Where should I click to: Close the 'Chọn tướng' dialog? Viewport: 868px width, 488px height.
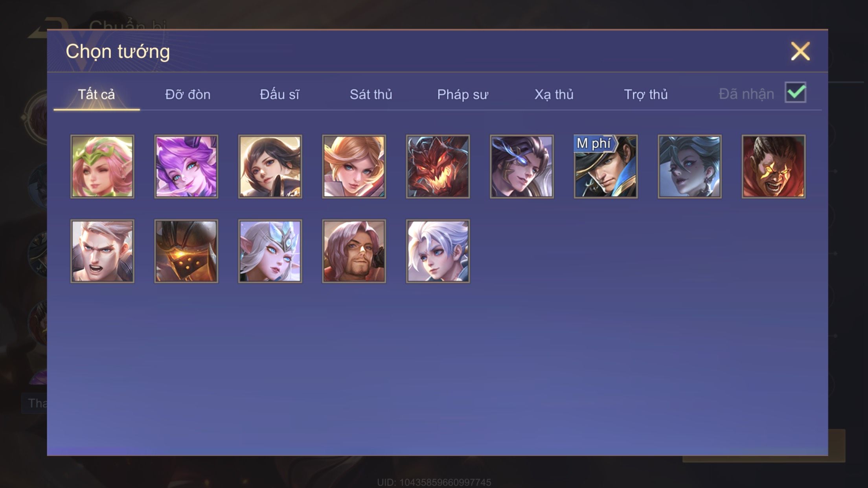(x=800, y=51)
